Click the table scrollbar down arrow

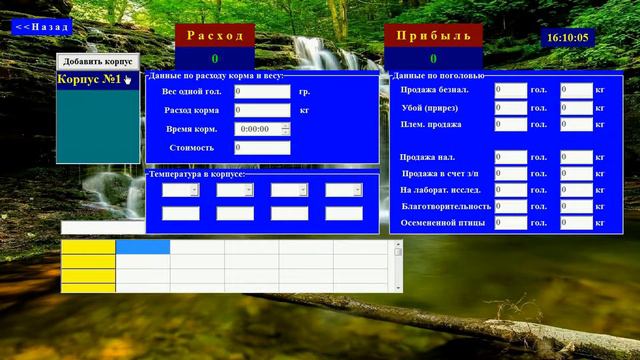tap(398, 288)
